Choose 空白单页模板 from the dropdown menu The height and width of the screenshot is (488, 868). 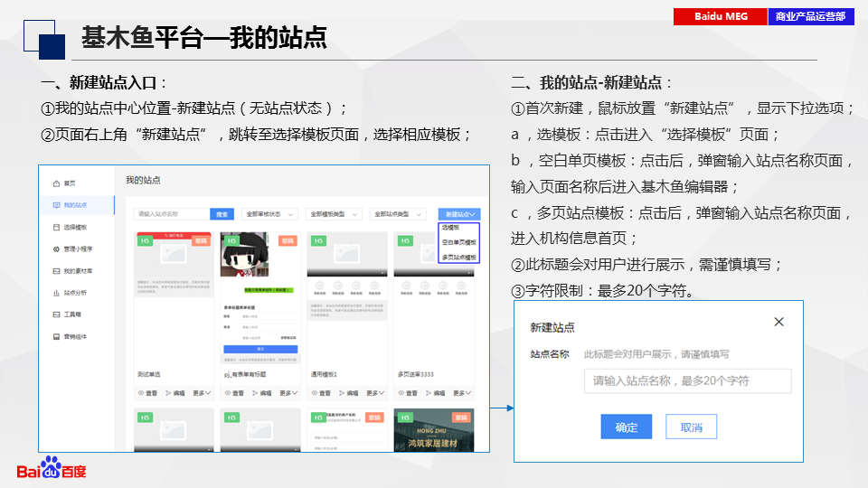[x=459, y=242]
